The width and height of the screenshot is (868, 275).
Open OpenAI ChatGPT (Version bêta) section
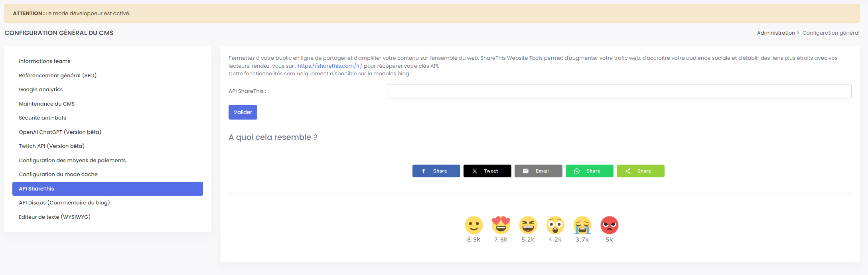click(x=60, y=132)
